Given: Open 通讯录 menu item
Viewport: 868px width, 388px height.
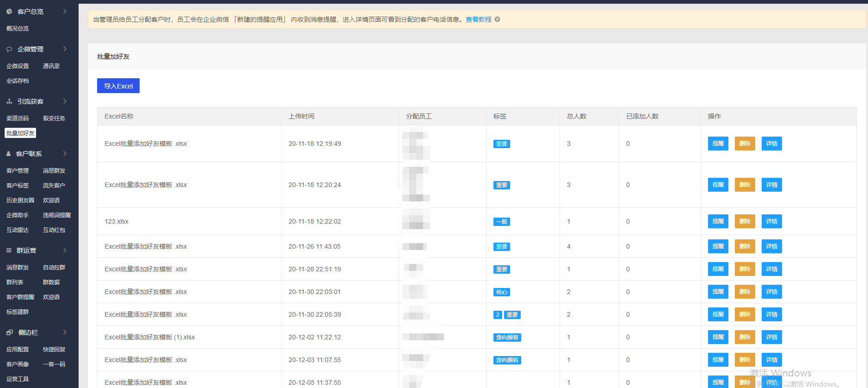Looking at the screenshot, I should 51,66.
